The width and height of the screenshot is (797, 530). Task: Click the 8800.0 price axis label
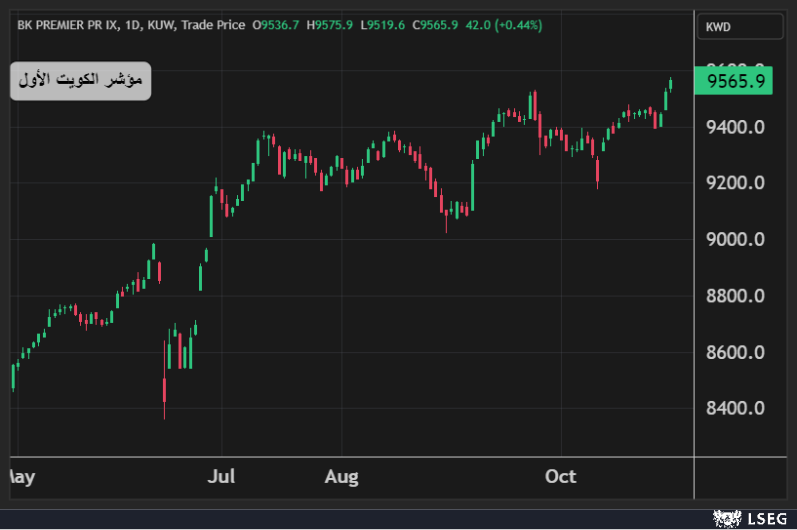click(735, 296)
